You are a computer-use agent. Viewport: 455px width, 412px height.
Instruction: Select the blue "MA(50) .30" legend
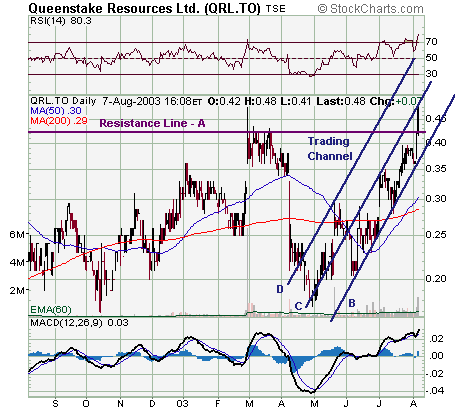[56, 111]
